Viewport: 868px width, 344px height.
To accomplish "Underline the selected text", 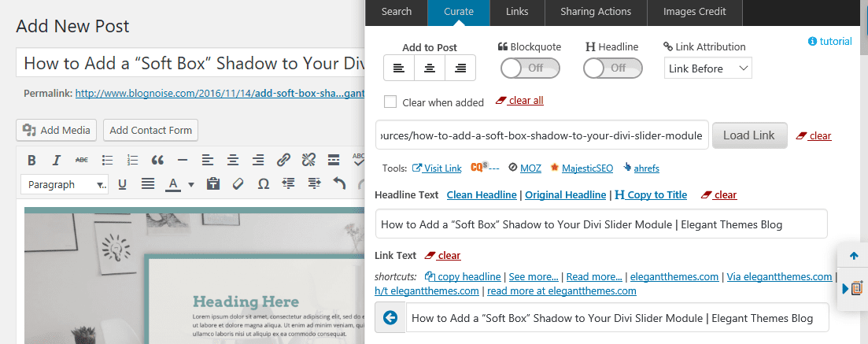I will (122, 184).
